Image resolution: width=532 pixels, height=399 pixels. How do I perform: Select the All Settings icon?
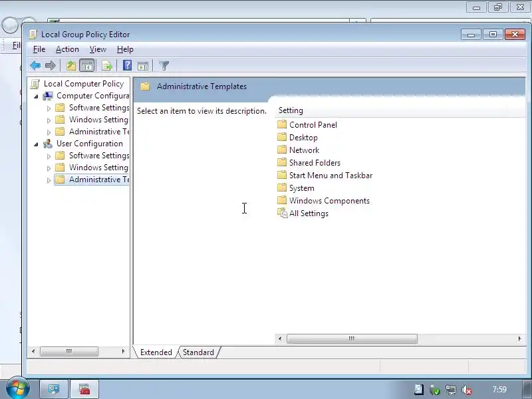click(282, 213)
